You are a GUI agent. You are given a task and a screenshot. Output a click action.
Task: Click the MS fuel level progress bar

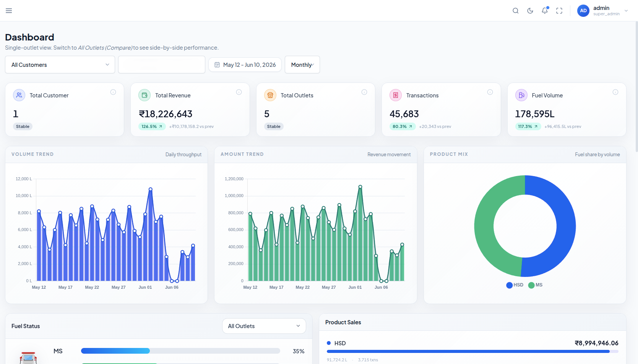point(180,351)
